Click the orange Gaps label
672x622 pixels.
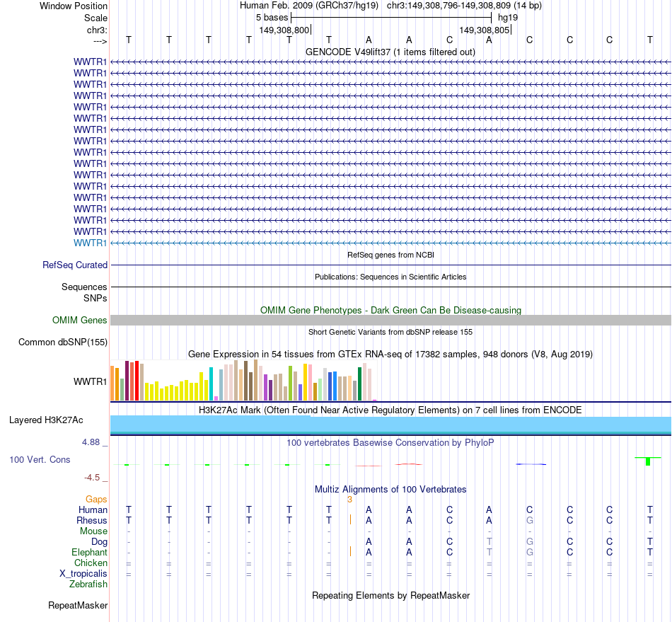[96, 499]
